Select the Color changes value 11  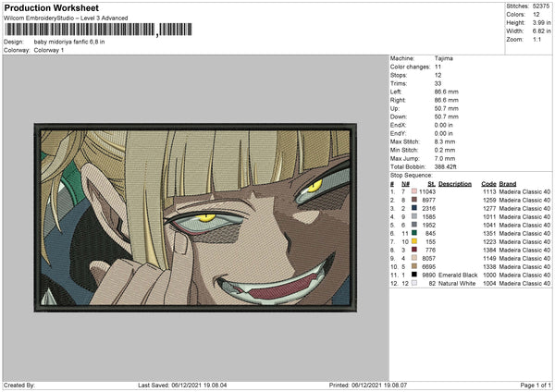(x=438, y=67)
